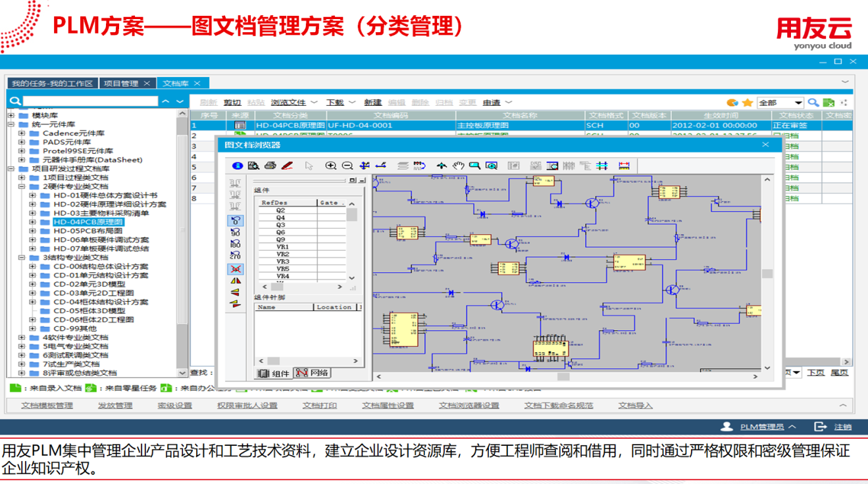Screen dimensions: 868x484
Task: Open 文档模板管理 in the bottom bar
Action: tap(47, 406)
